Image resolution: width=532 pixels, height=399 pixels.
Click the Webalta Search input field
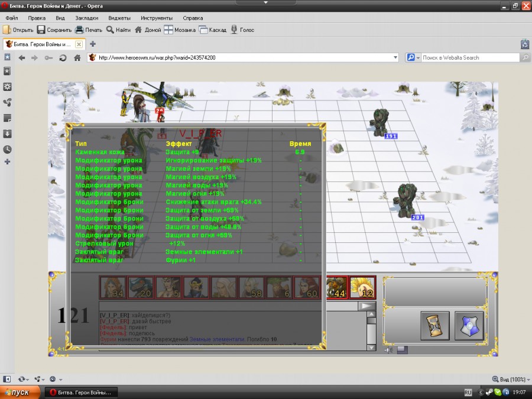pos(471,58)
